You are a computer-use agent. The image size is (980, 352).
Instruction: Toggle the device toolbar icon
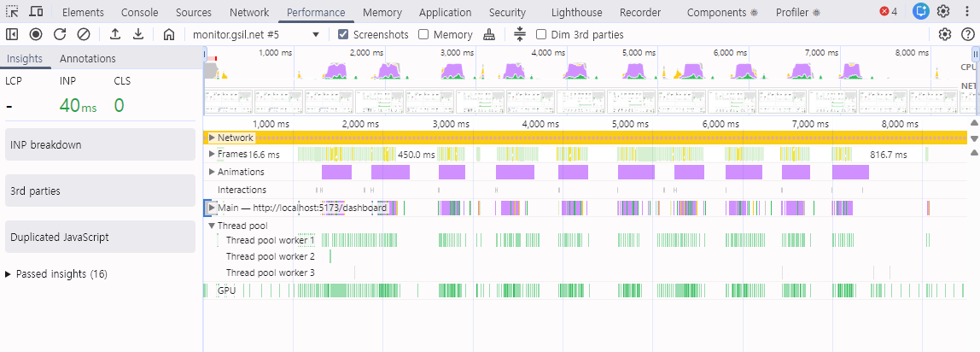36,11
